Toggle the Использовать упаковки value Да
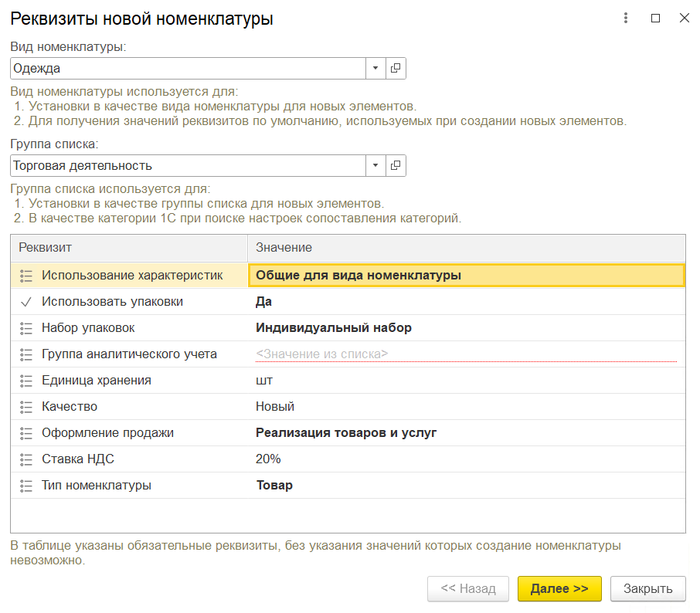Screen dimensions: 700x613 (x=264, y=302)
